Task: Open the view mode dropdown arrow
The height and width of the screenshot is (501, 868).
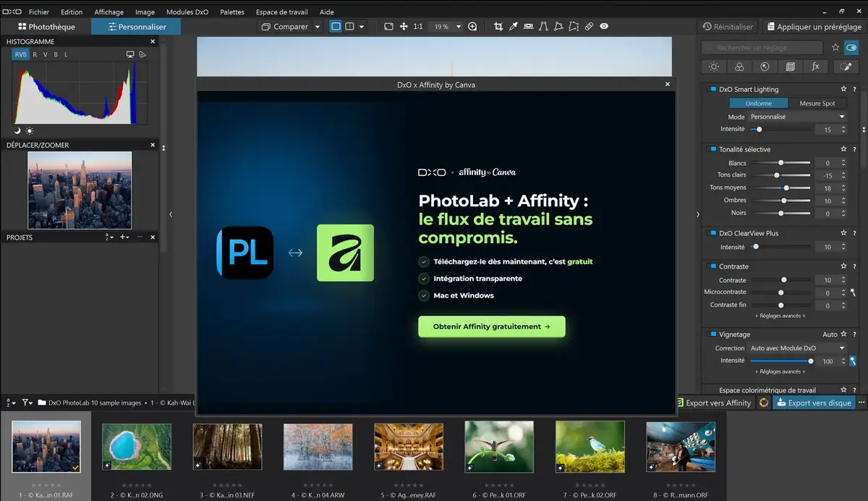Action: 362,27
